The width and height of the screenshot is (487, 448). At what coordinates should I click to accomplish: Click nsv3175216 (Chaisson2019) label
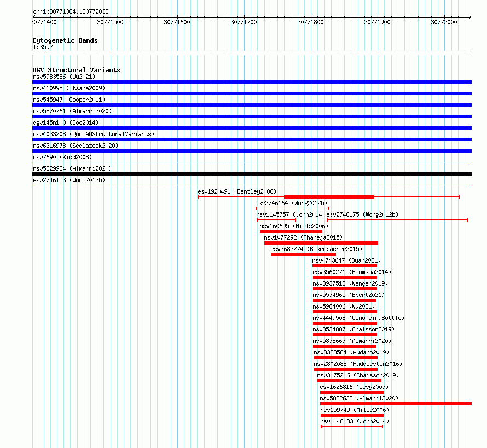tap(358, 375)
